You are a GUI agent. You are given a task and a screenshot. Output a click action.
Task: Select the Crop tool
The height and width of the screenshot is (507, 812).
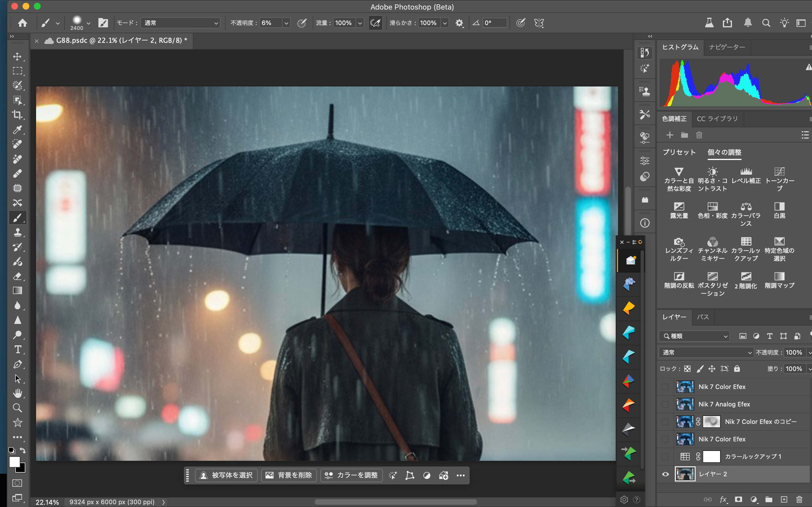click(x=17, y=115)
